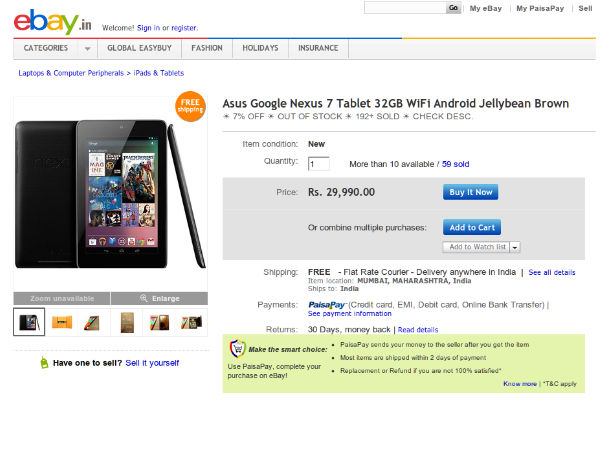
Task: Click the PaisaPay shield cart icon
Action: [x=237, y=348]
